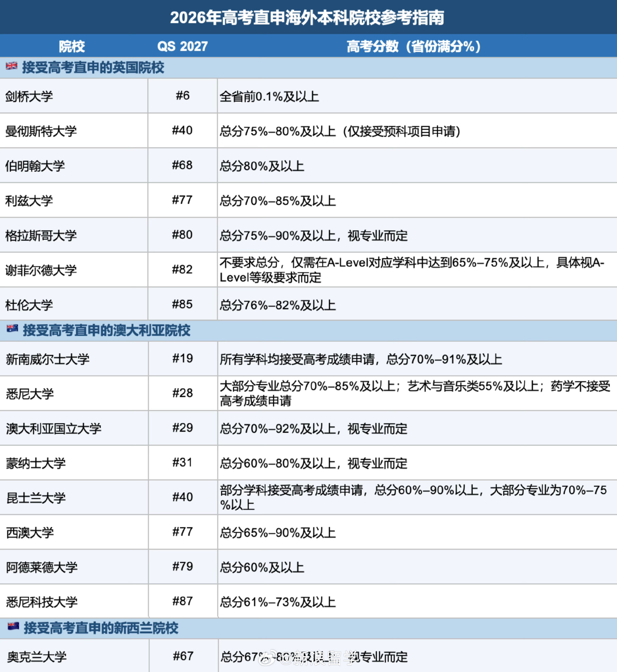Click the 昆士兰大学 score requirement text
This screenshot has height=672, width=617.
(413, 497)
